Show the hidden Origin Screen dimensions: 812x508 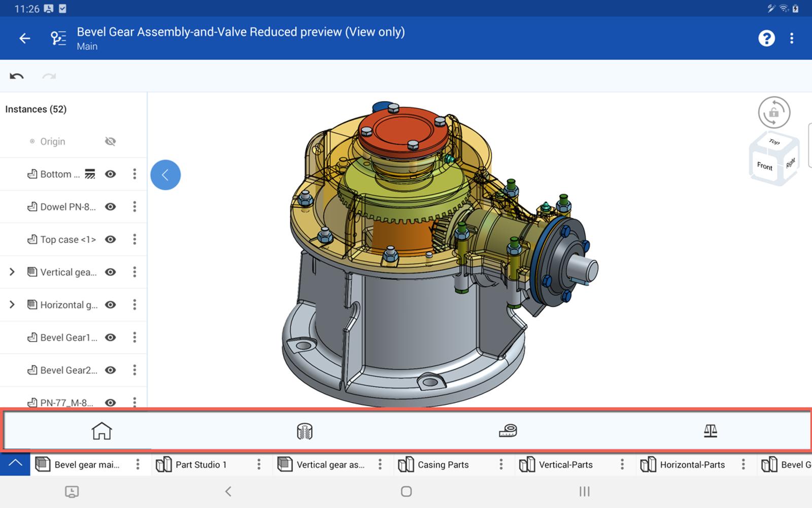110,141
